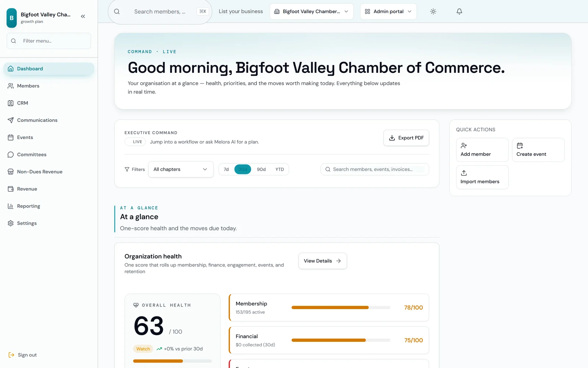This screenshot has height=368, width=588.
Task: Click the Membership score progress bar
Action: (341, 307)
